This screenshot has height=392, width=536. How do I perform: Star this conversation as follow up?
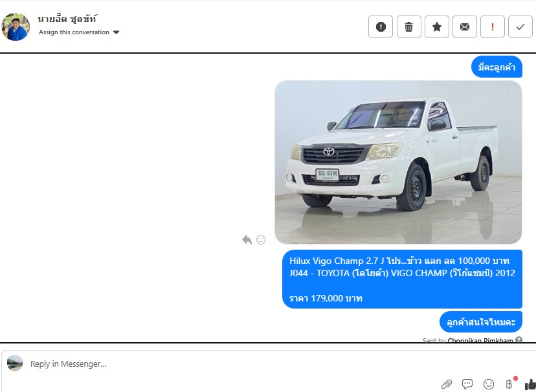click(x=437, y=27)
